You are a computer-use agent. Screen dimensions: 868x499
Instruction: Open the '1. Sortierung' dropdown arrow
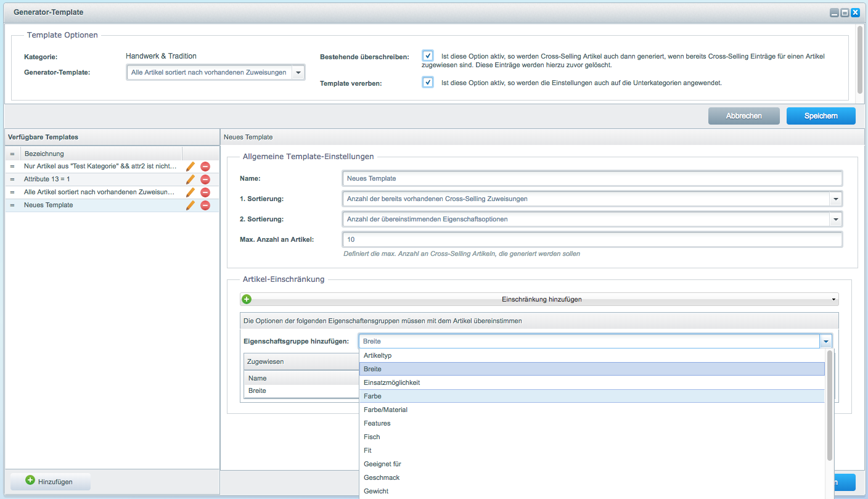point(835,199)
